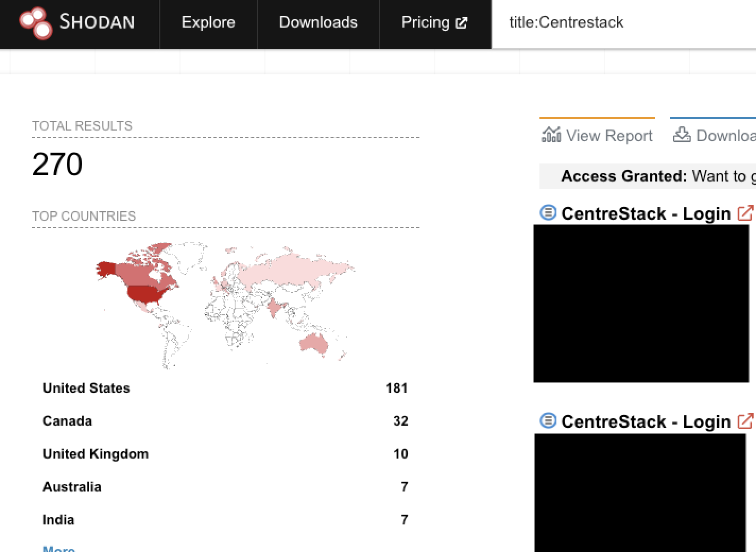This screenshot has height=552, width=756.
Task: Click the external-link icon beside Pricing
Action: pos(461,23)
